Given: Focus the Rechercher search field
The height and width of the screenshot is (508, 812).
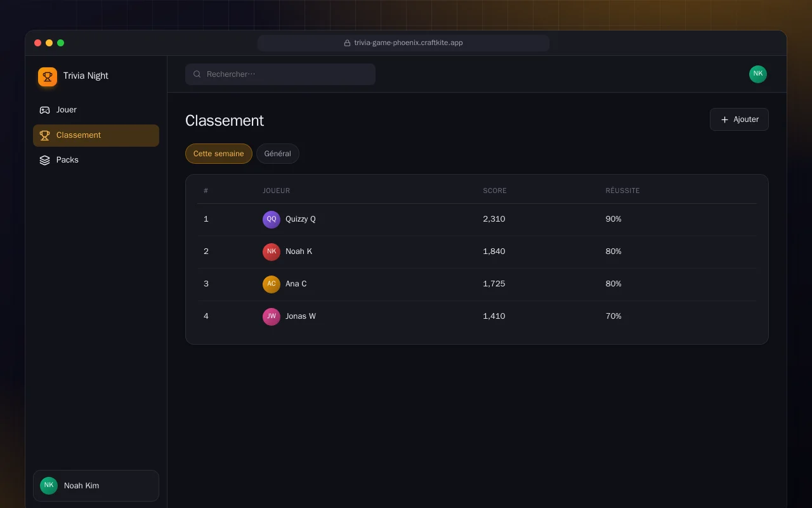Looking at the screenshot, I should click(x=280, y=74).
